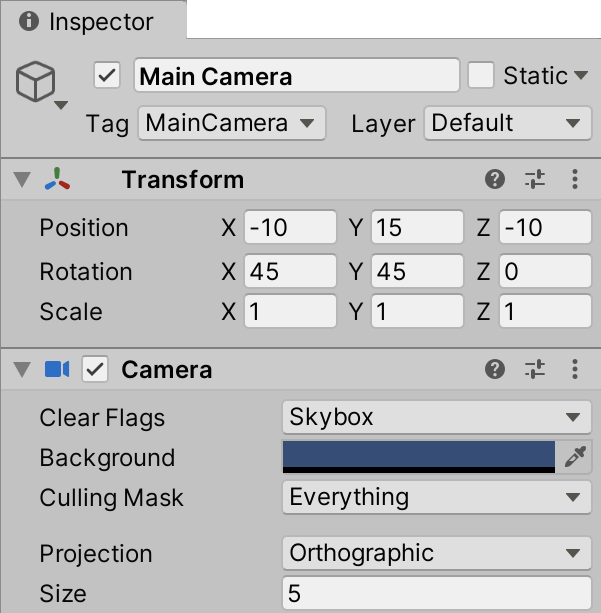The width and height of the screenshot is (601, 613).
Task: Open the Projection Orthographic dropdown
Action: pyautogui.click(x=435, y=554)
